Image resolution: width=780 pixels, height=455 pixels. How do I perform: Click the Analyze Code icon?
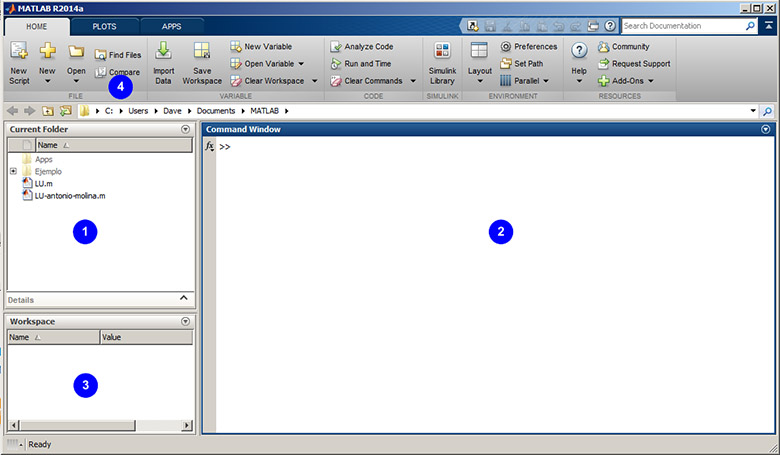point(336,47)
